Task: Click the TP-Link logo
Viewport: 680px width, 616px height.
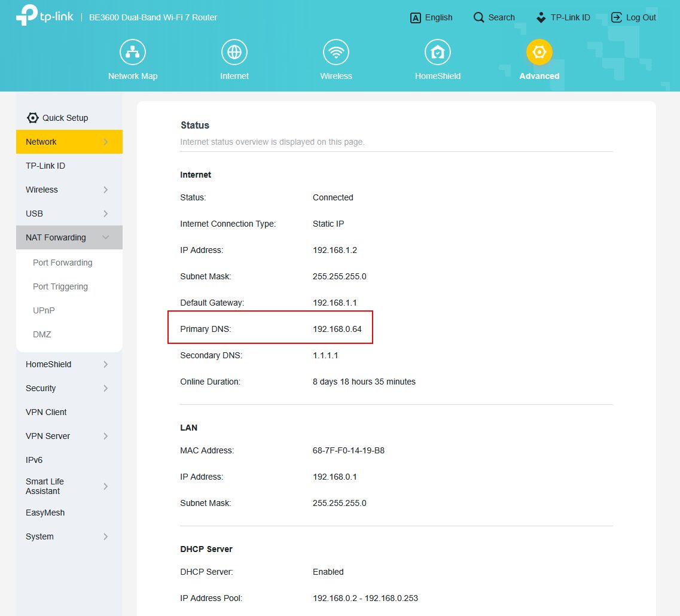Action: pyautogui.click(x=45, y=17)
